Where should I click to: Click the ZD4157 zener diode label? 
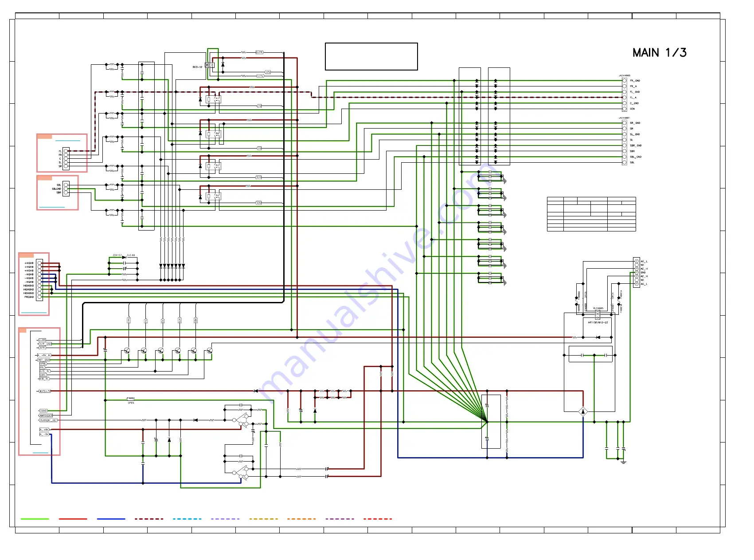117,255
